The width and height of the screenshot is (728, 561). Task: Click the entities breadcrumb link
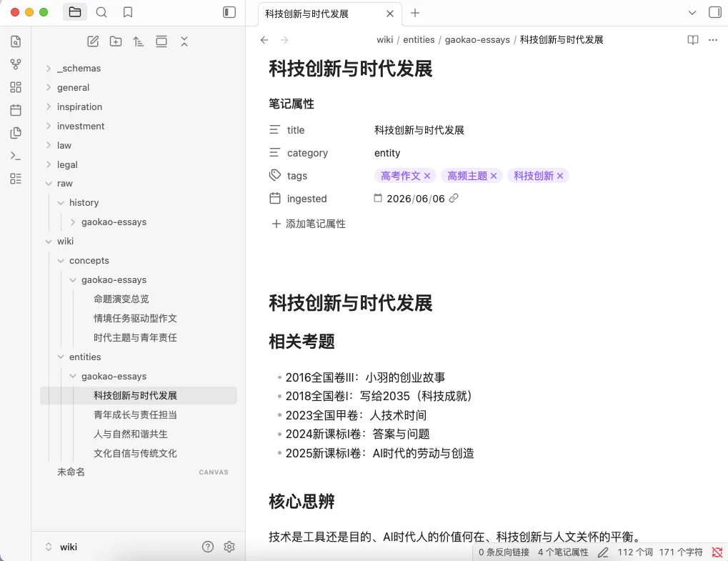point(419,40)
